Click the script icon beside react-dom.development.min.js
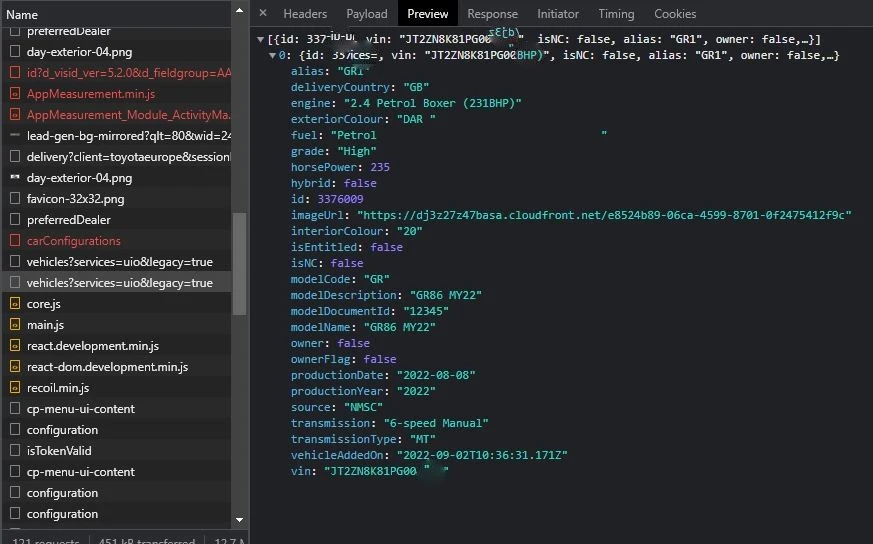Image resolution: width=873 pixels, height=544 pixels. pyautogui.click(x=15, y=367)
